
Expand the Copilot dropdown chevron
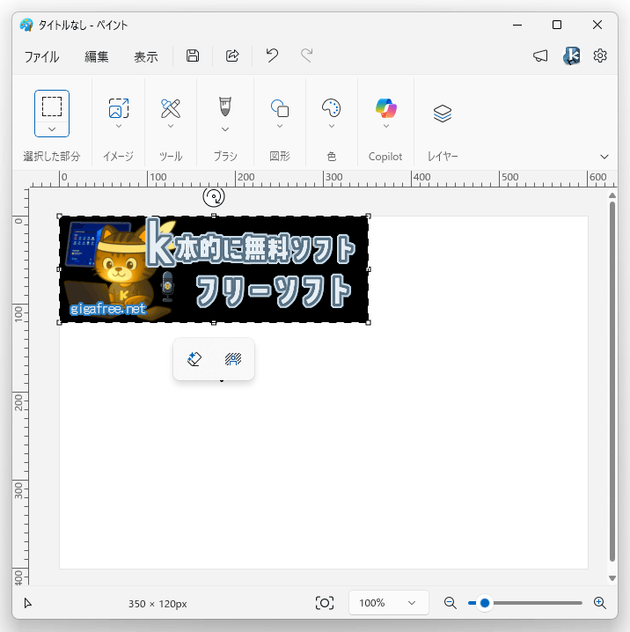386,126
